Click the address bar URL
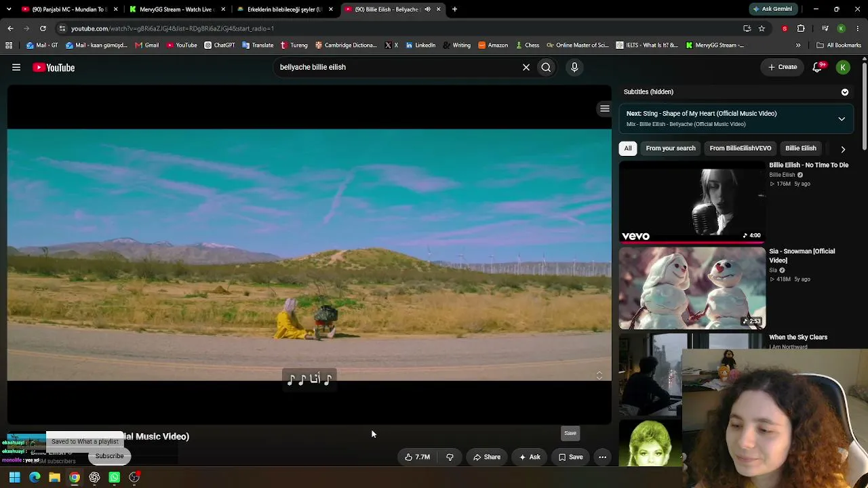 point(172,28)
